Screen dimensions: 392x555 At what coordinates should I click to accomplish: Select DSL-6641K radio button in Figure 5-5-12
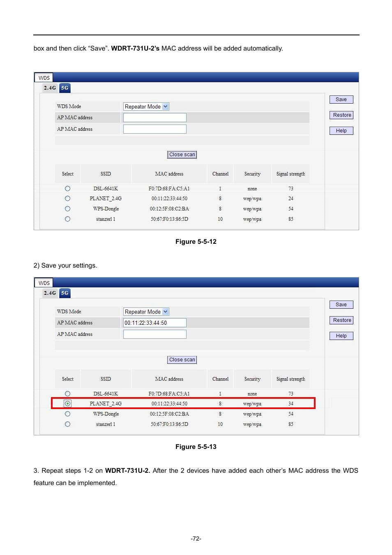click(x=67, y=189)
